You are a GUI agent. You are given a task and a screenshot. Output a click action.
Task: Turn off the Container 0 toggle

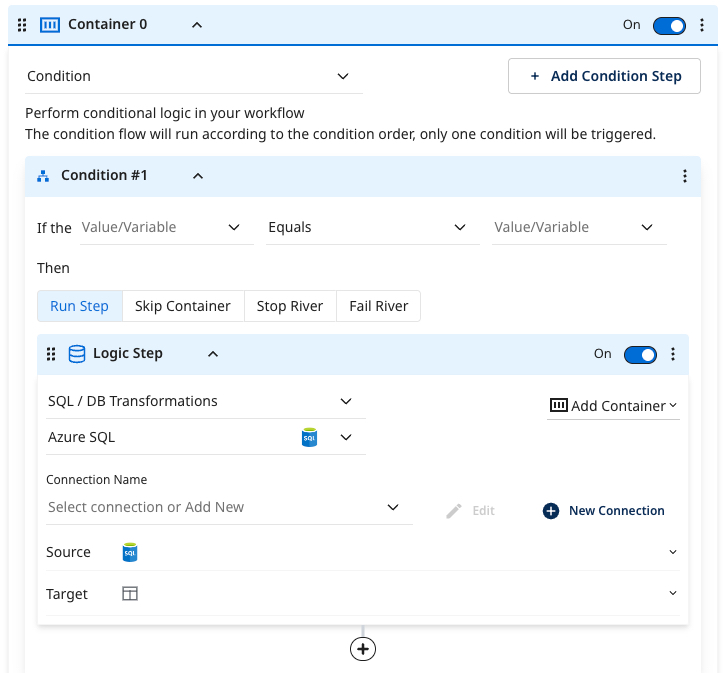point(668,25)
